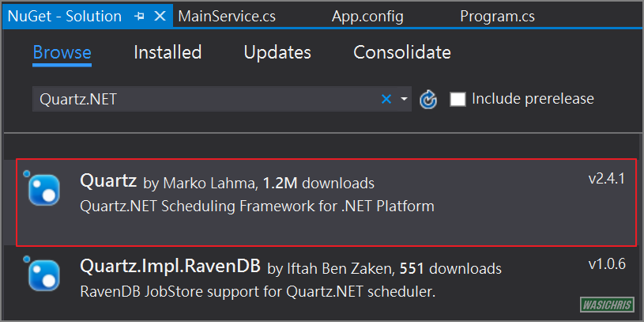
Task: Clear the Quartz.NET search text
Action: pyautogui.click(x=386, y=99)
